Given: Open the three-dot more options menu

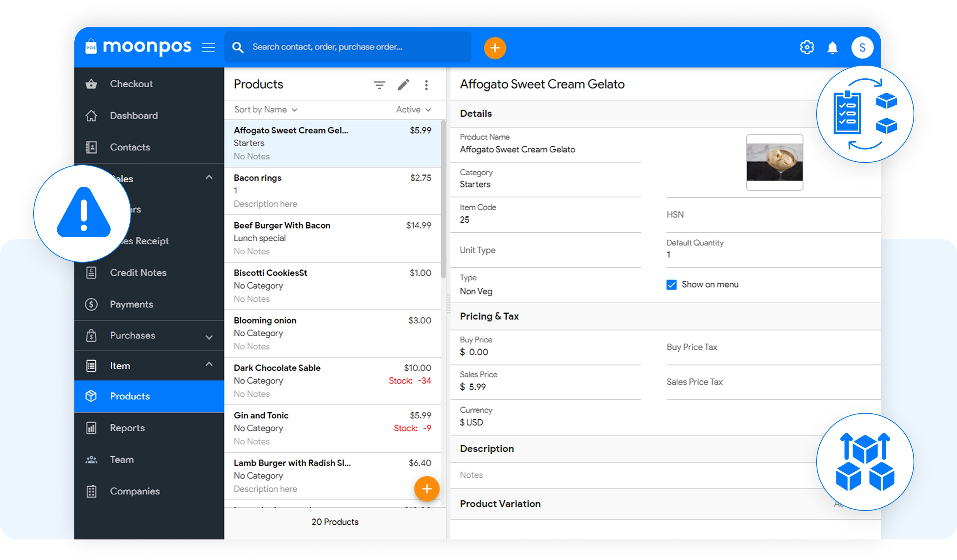Looking at the screenshot, I should [x=426, y=85].
